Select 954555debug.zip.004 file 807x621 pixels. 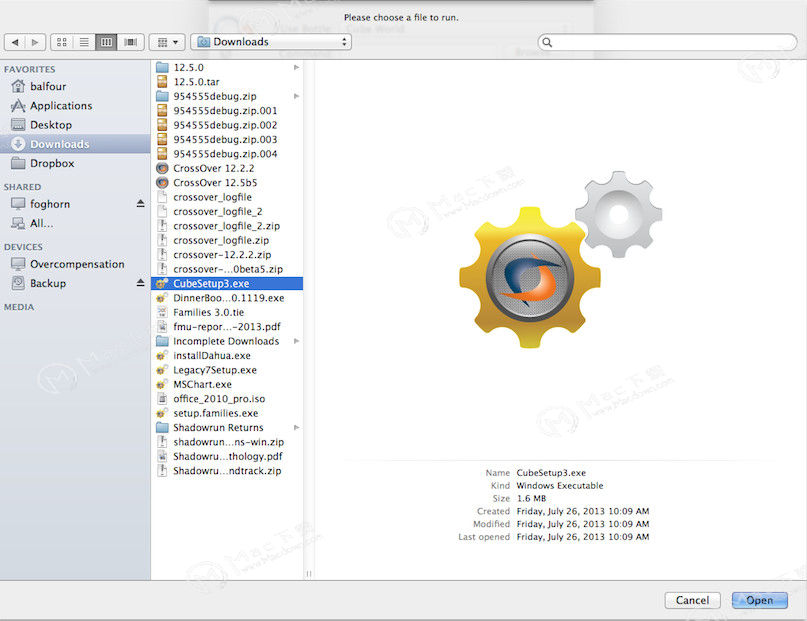227,154
